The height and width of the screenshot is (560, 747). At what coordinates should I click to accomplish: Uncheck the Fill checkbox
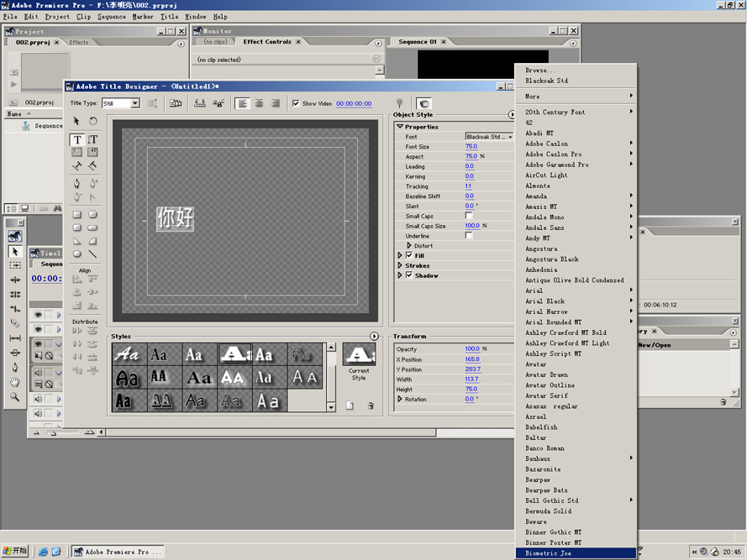point(408,255)
